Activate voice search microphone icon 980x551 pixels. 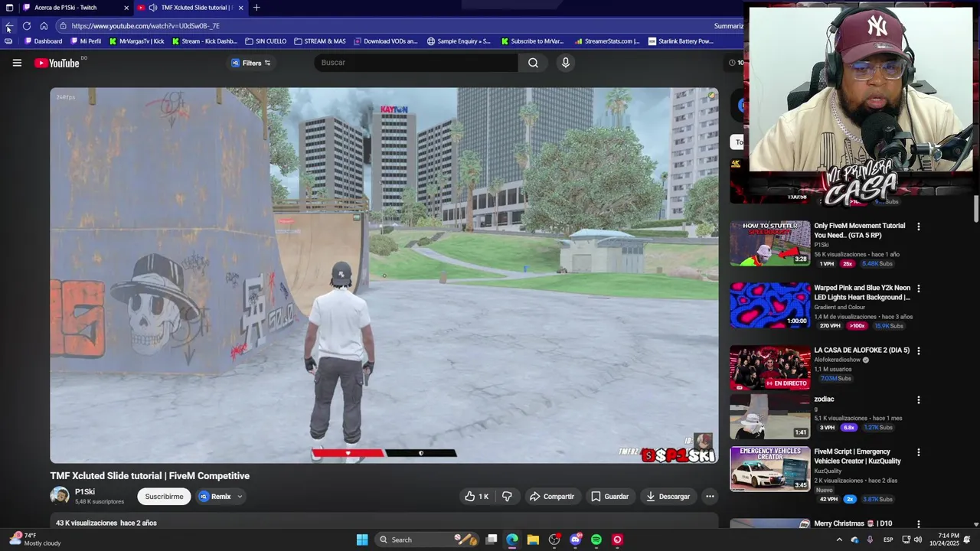tap(566, 63)
